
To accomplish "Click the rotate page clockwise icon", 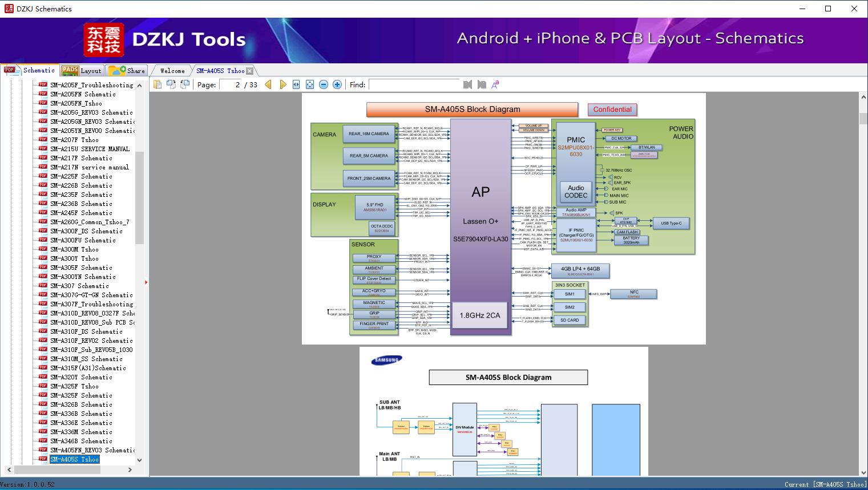I will (x=184, y=84).
